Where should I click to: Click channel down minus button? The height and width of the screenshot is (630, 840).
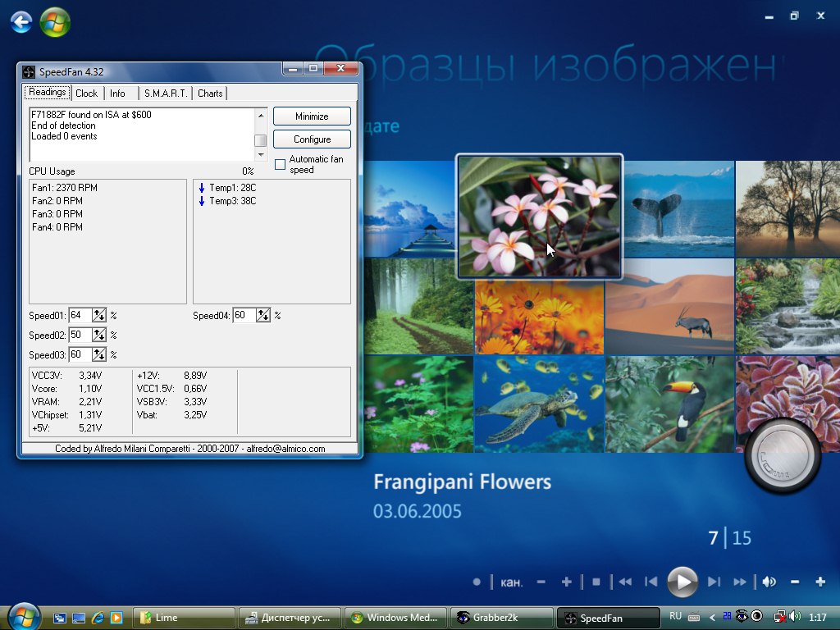point(541,582)
